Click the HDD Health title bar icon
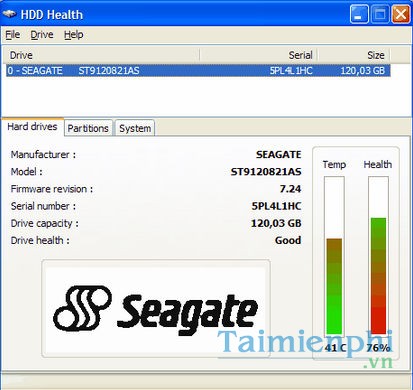The height and width of the screenshot is (390, 413). coord(9,14)
